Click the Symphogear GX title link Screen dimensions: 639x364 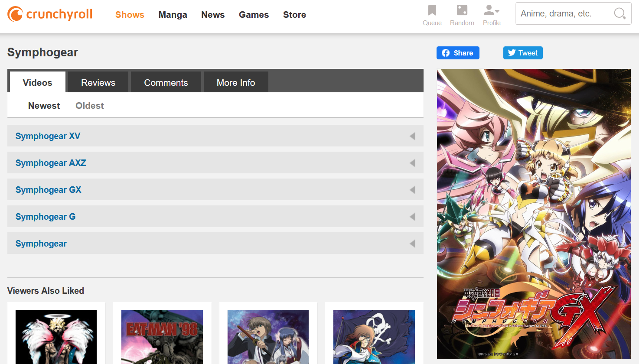tap(49, 190)
